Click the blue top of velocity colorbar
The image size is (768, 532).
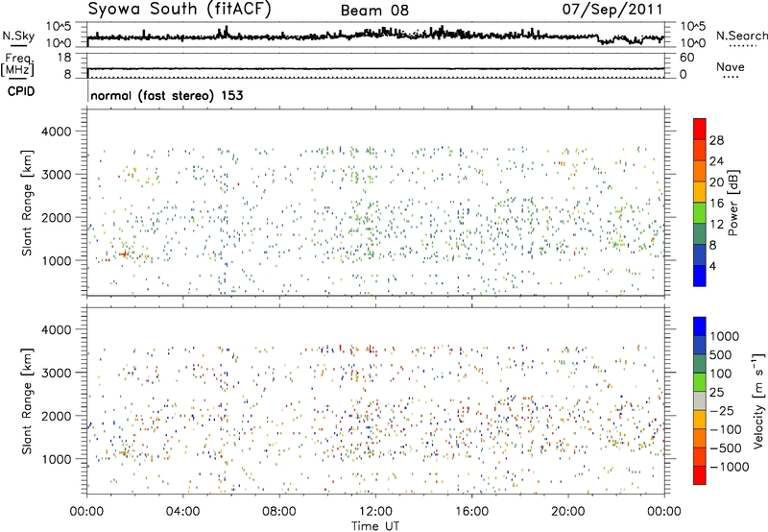click(700, 326)
